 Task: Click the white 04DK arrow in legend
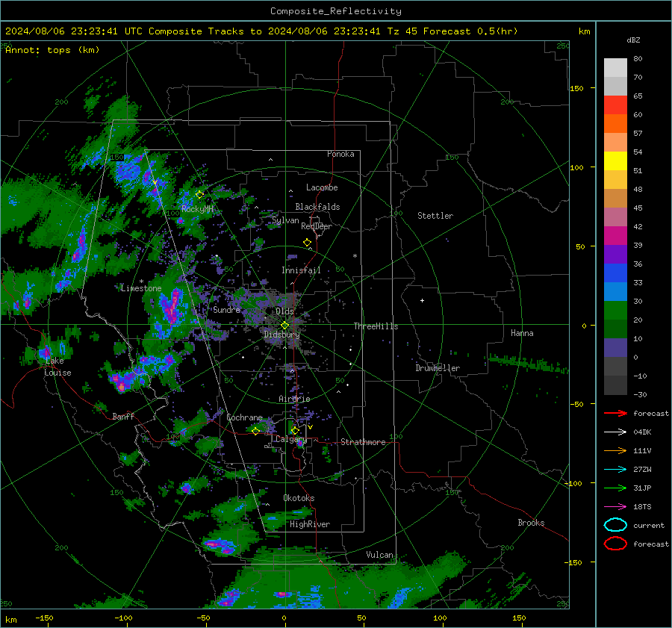(x=615, y=432)
